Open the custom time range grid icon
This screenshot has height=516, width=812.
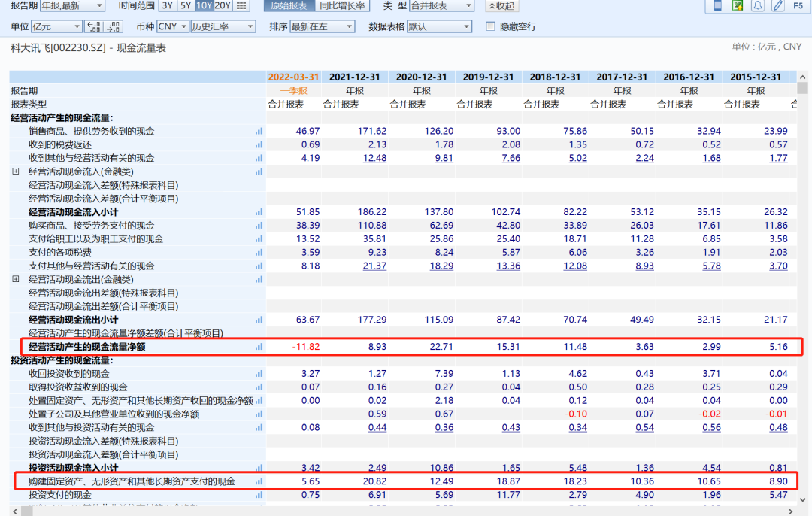[x=241, y=5]
